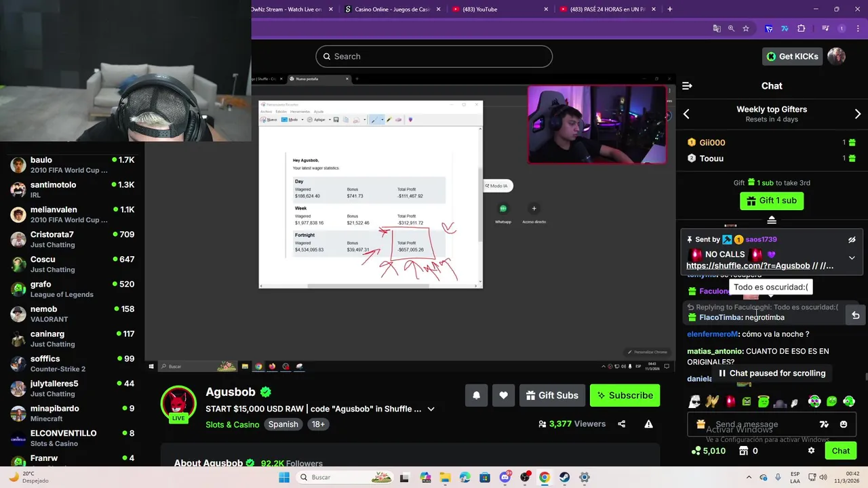Switch to the PASÉ 24 HORAS tab

(607, 9)
